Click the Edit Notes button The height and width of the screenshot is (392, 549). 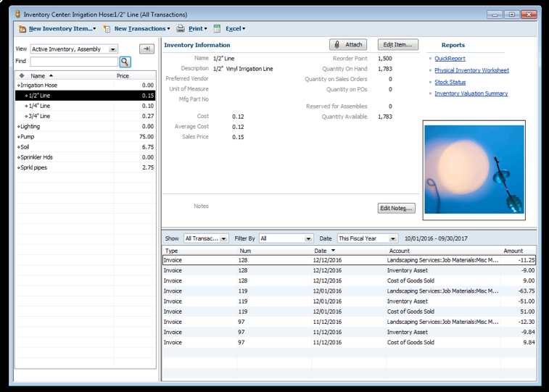(x=397, y=208)
